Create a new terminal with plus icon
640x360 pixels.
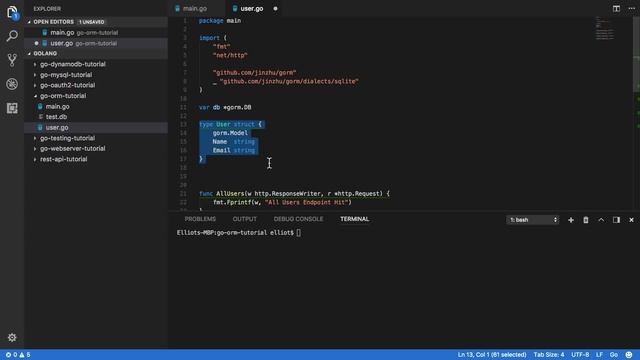(571, 220)
